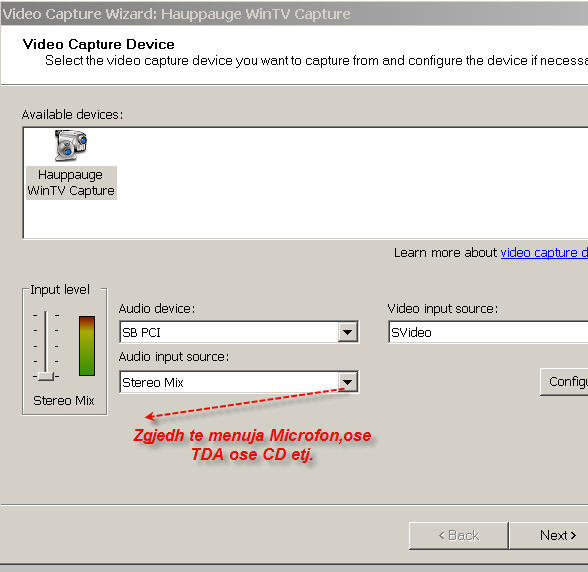
Task: Click the Input level slider thumb
Action: (46, 376)
